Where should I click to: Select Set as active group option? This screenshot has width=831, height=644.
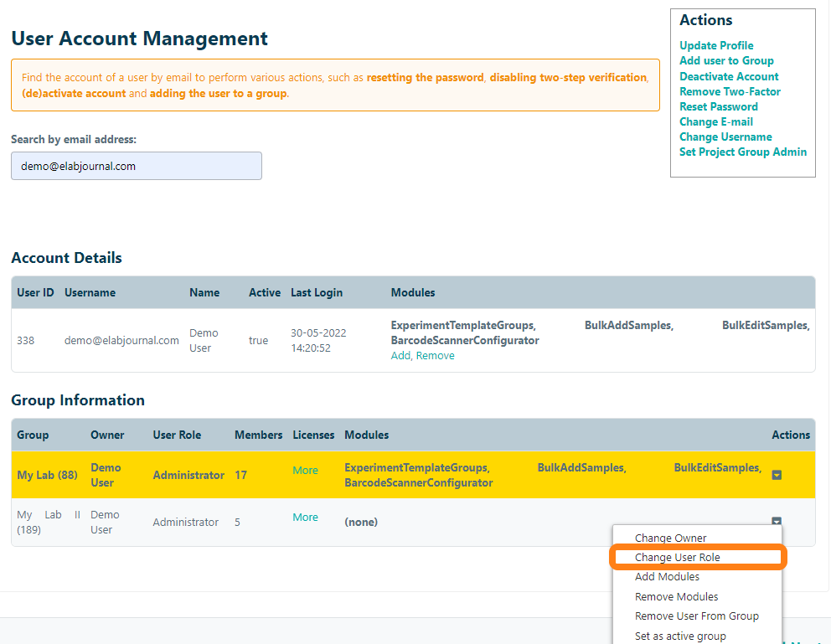pyautogui.click(x=679, y=636)
